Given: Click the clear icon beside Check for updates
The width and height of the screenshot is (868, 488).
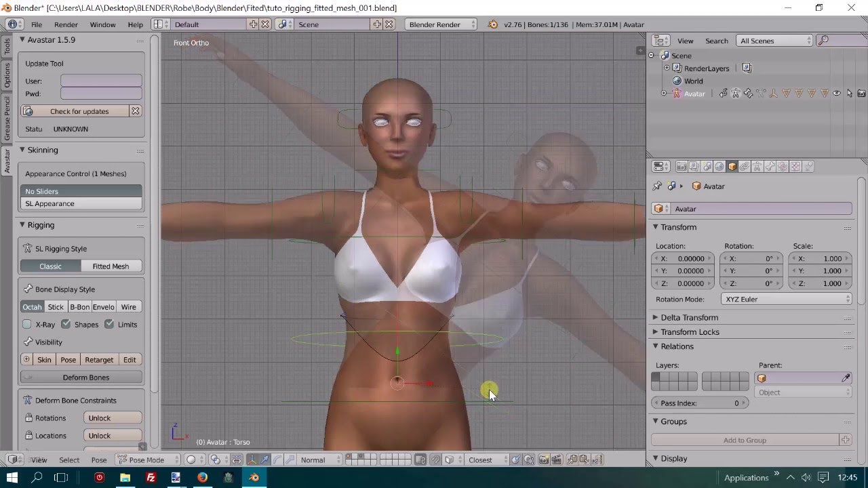Looking at the screenshot, I should click(x=136, y=111).
